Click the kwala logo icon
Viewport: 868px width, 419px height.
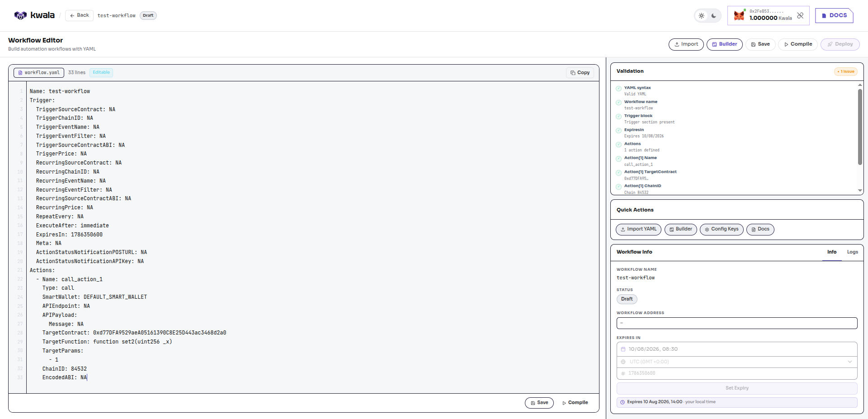21,15
